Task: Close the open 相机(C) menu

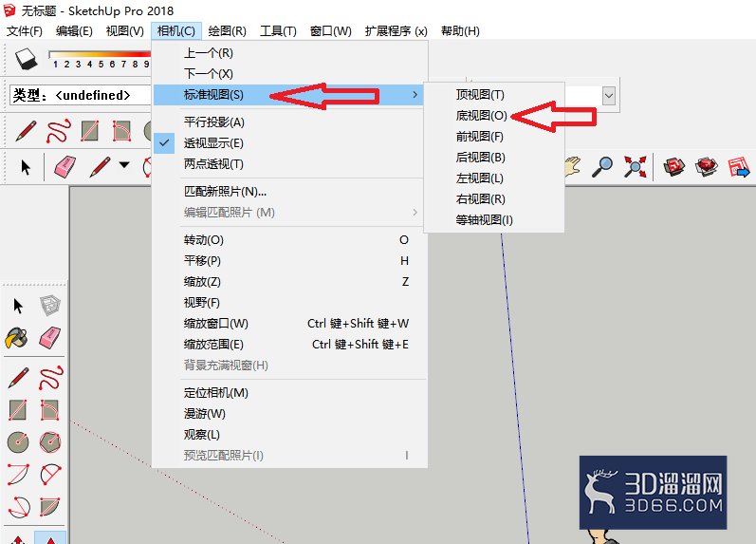Action: (x=176, y=31)
